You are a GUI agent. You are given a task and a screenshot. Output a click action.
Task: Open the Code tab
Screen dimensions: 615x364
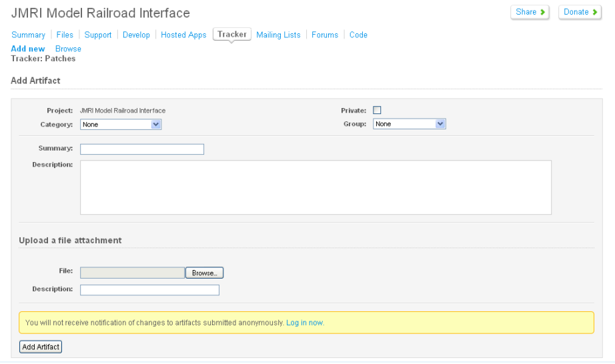coord(358,35)
